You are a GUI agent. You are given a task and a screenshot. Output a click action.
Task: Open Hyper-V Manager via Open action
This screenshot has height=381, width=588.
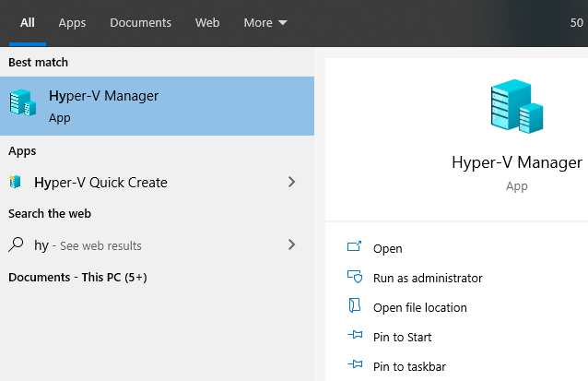pyautogui.click(x=387, y=249)
